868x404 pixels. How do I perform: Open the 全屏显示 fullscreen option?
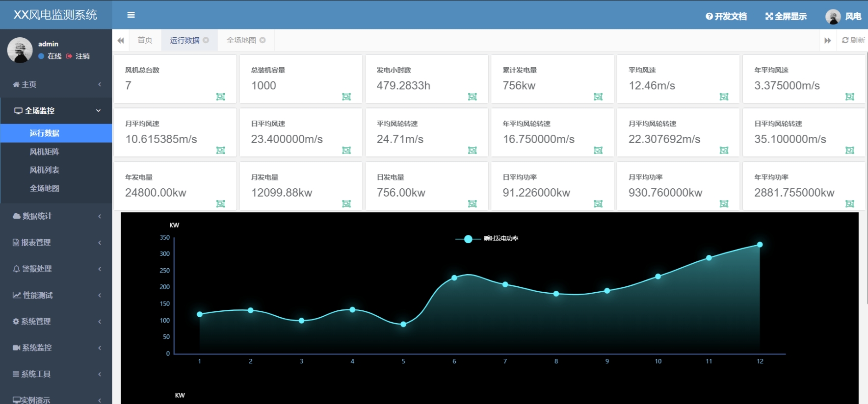786,16
